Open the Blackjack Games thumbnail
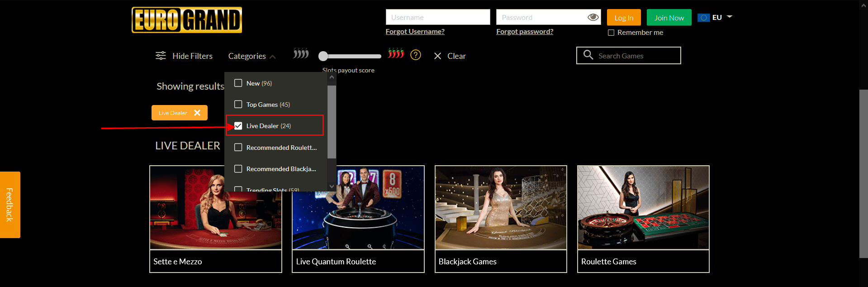The height and width of the screenshot is (287, 868). (501, 208)
